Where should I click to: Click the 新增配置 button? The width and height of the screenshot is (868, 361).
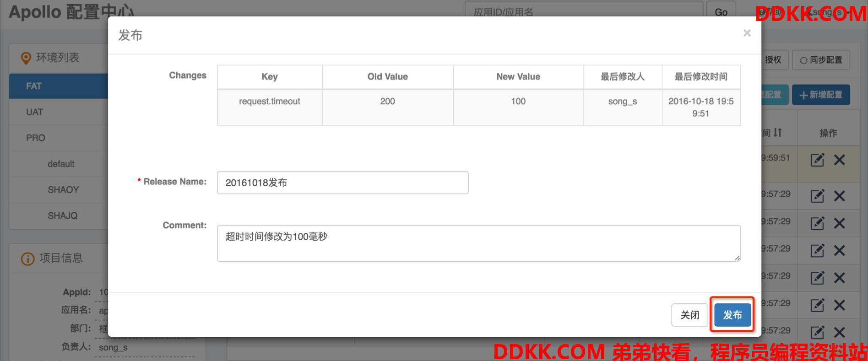(821, 95)
